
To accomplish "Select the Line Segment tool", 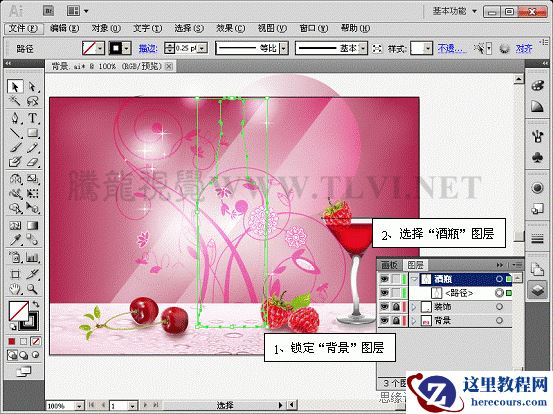I will tap(15, 133).
